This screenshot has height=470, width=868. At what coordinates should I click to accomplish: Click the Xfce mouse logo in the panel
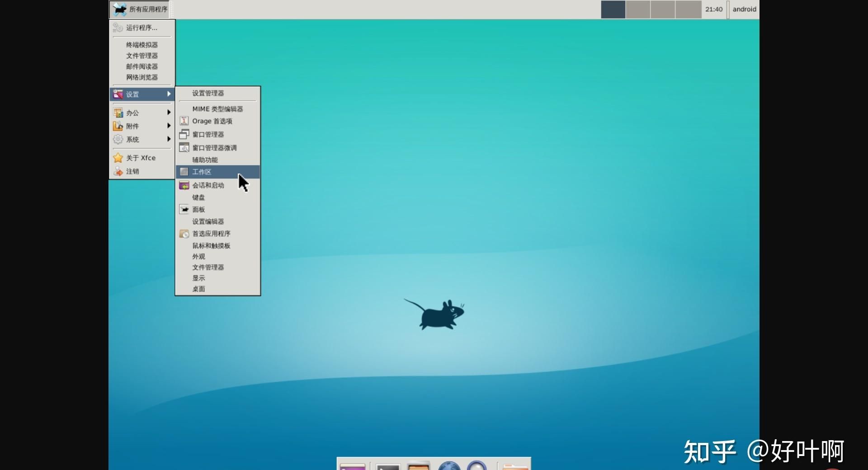pos(119,9)
